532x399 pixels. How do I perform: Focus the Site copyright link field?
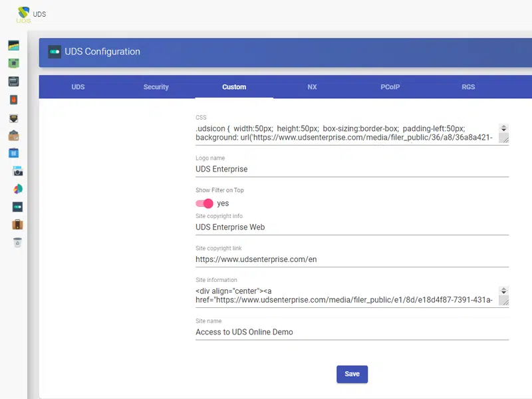352,259
